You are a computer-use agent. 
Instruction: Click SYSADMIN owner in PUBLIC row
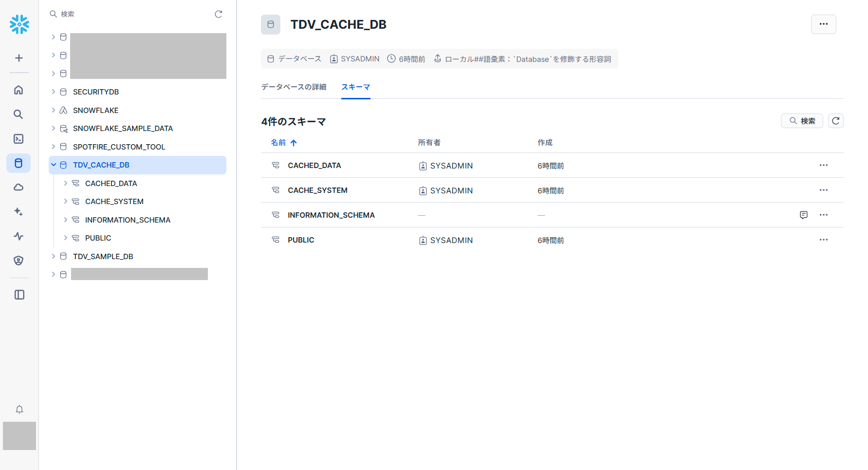point(451,240)
